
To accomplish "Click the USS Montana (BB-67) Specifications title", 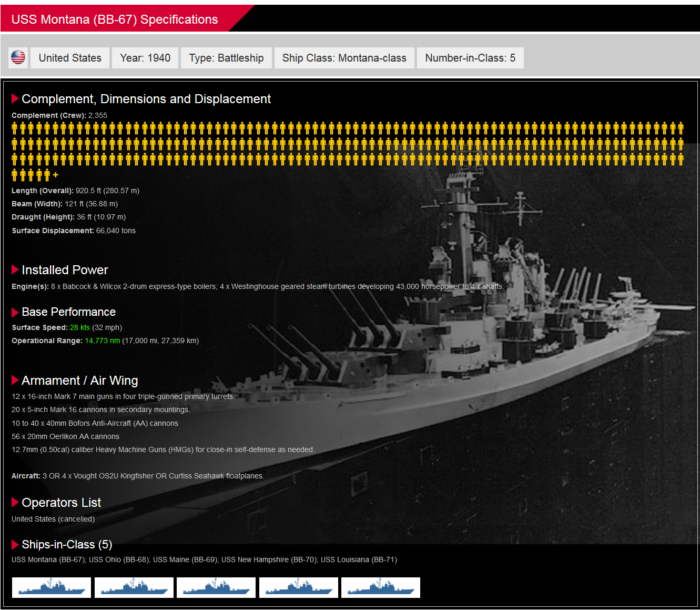I will coord(115,19).
